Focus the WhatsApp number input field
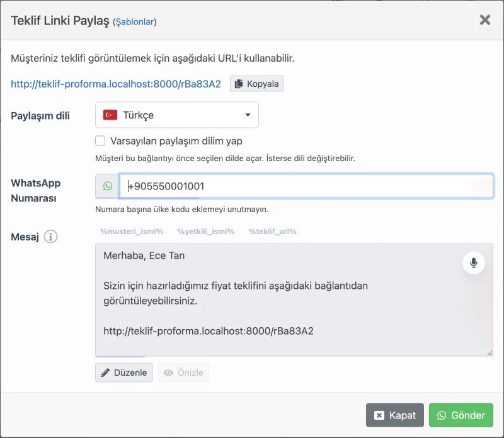The image size is (504, 438). pyautogui.click(x=306, y=186)
